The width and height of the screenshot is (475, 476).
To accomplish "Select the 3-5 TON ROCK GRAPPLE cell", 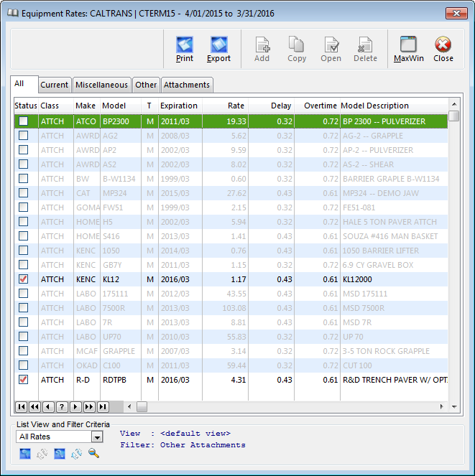I will pyautogui.click(x=395, y=351).
